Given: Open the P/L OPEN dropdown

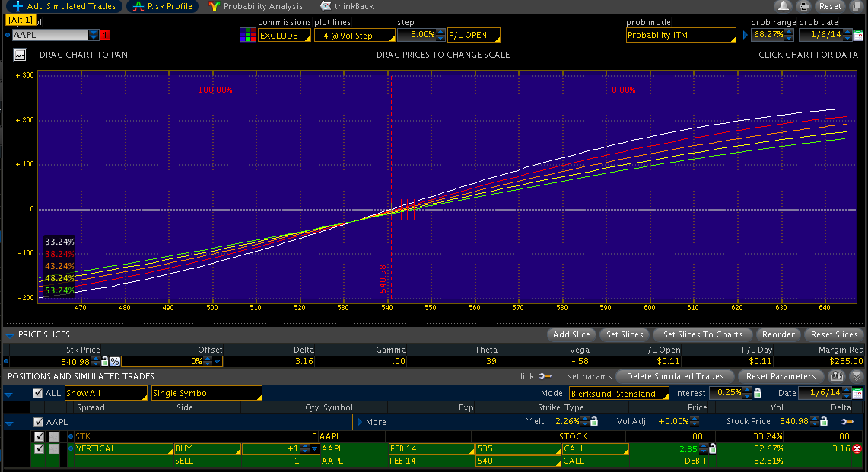Looking at the screenshot, I should (x=474, y=35).
